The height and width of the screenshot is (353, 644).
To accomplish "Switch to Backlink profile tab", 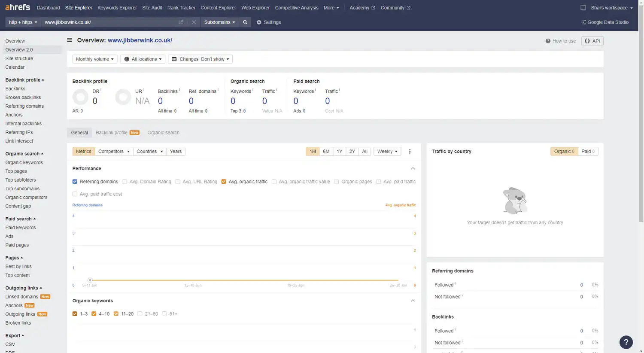I will pos(117,133).
